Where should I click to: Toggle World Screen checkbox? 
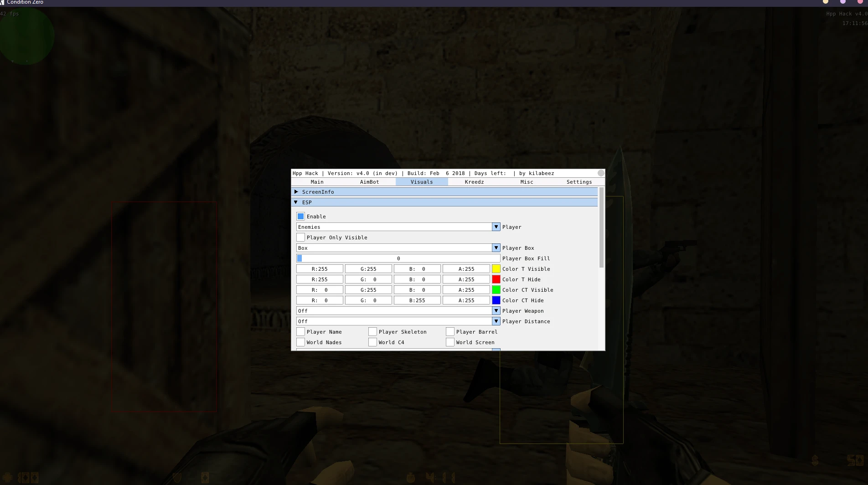(x=450, y=342)
